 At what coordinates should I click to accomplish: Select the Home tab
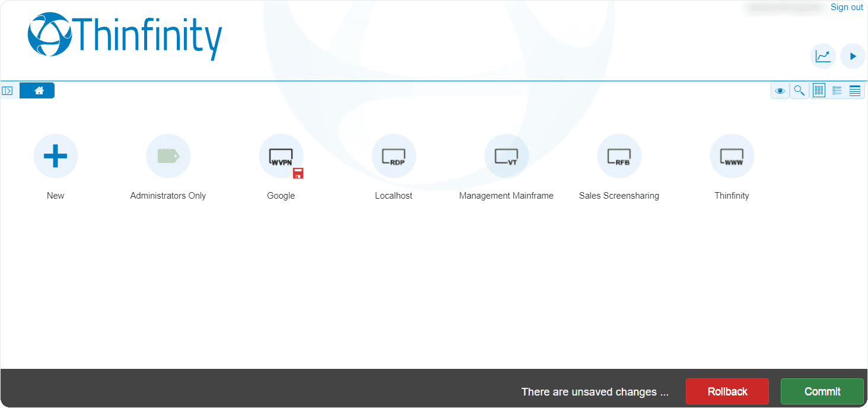pos(37,91)
